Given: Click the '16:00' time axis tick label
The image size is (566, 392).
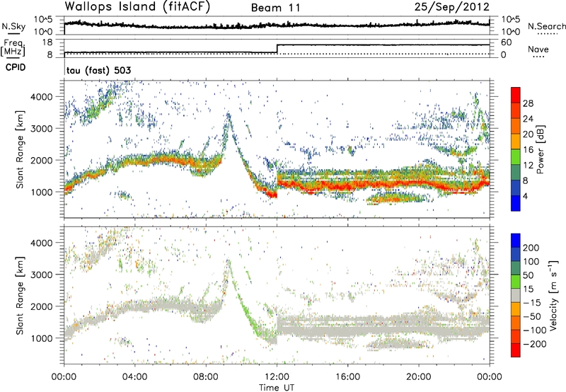Looking at the screenshot, I should pyautogui.click(x=347, y=377).
